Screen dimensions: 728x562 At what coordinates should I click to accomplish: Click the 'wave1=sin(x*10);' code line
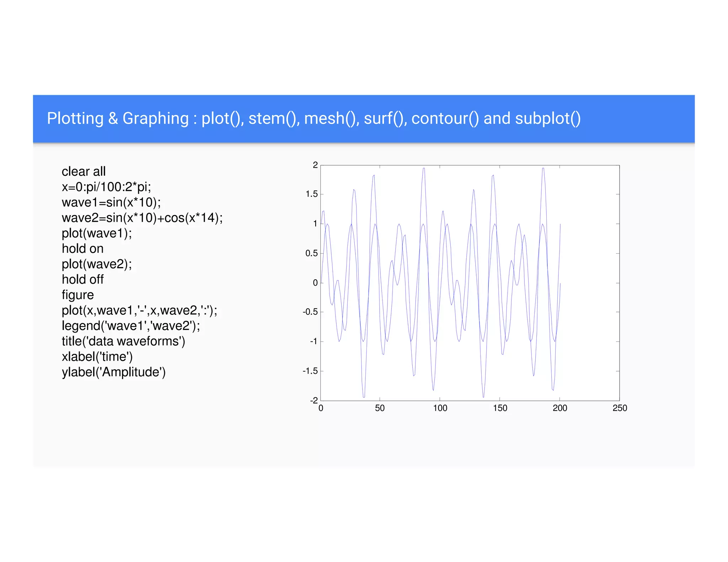[x=111, y=202]
